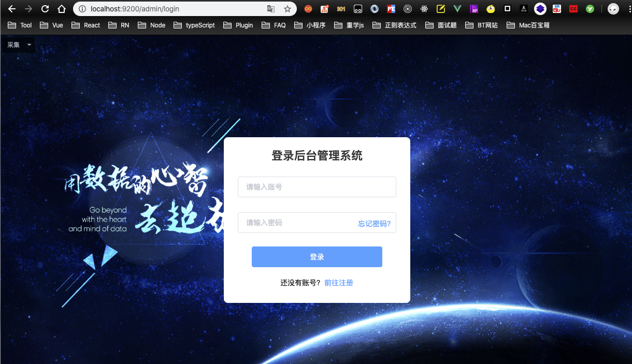View site information icon in address bar
This screenshot has width=632, height=364.
(82, 9)
